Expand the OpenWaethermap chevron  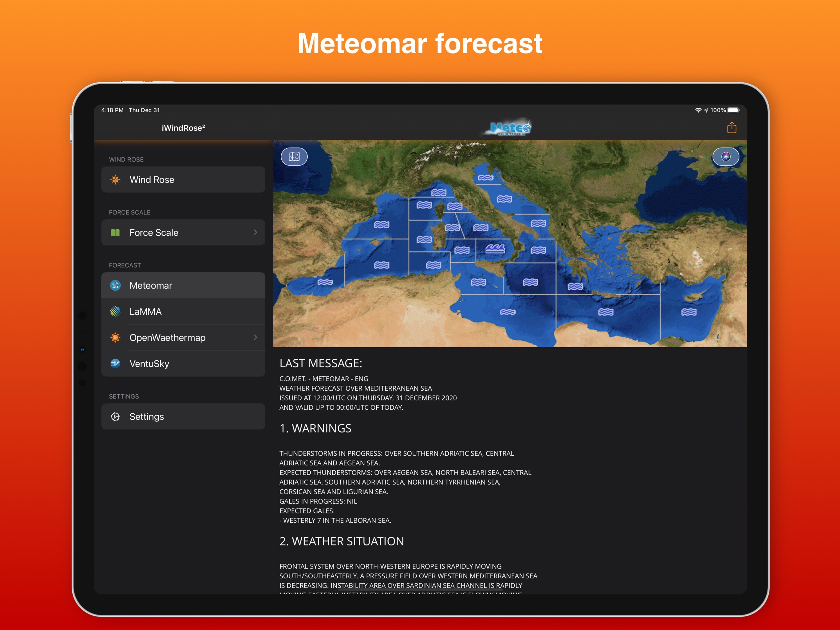click(x=255, y=337)
